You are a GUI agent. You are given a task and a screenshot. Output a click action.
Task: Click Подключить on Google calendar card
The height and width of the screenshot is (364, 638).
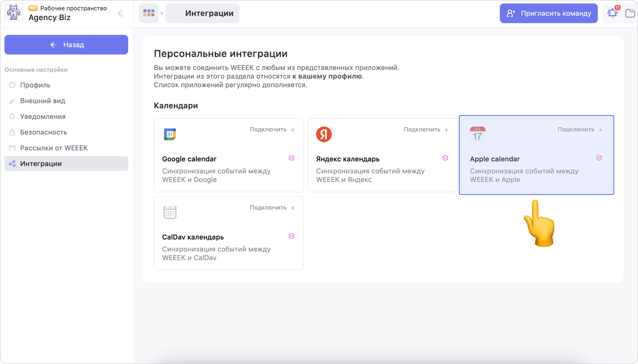pos(272,130)
